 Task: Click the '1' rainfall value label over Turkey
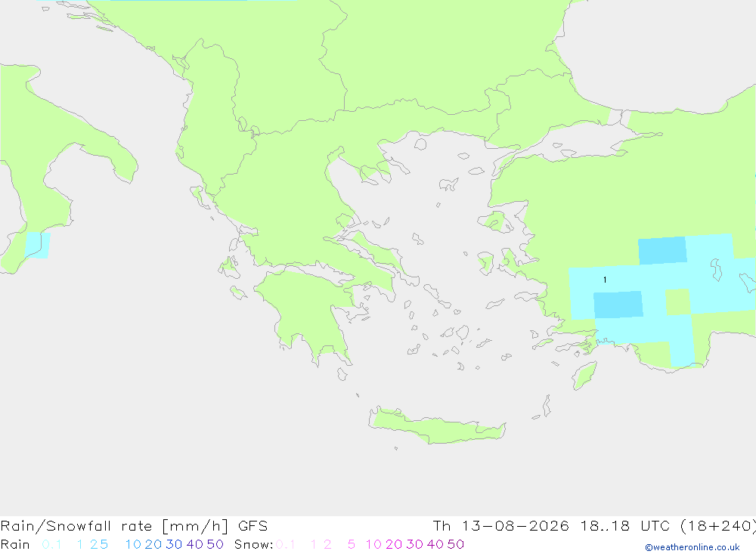605,280
